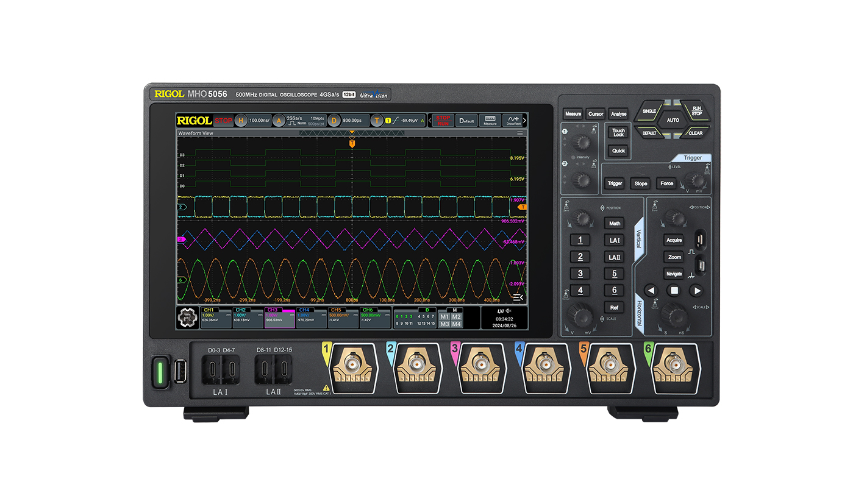Push the navigate left arrow button
The height and width of the screenshot is (504, 864).
[x=651, y=291]
